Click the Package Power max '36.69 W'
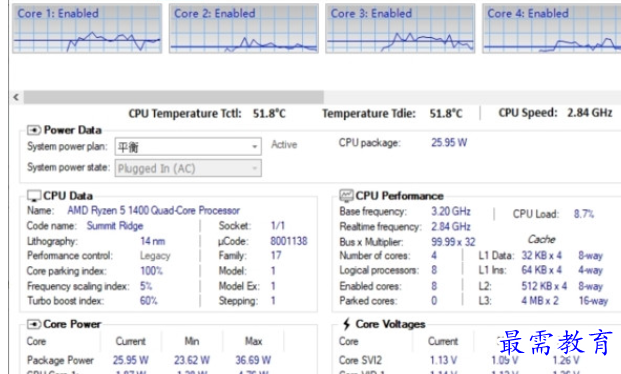 tap(253, 360)
